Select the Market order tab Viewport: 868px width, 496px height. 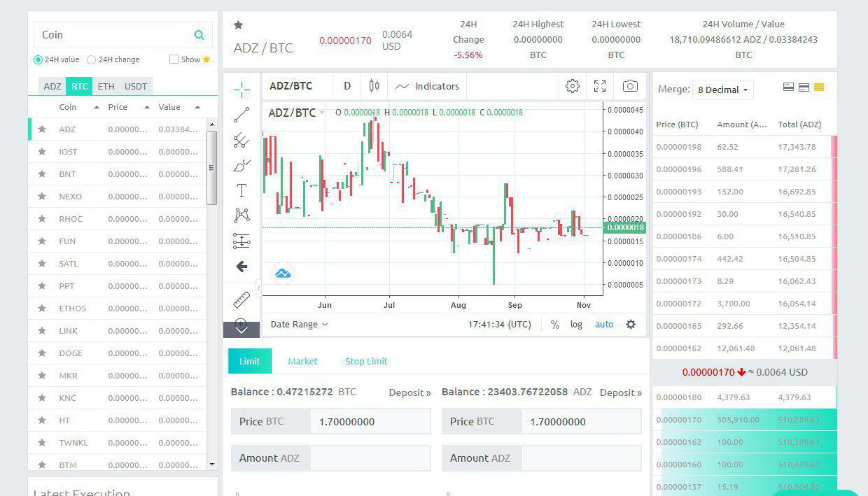tap(302, 361)
